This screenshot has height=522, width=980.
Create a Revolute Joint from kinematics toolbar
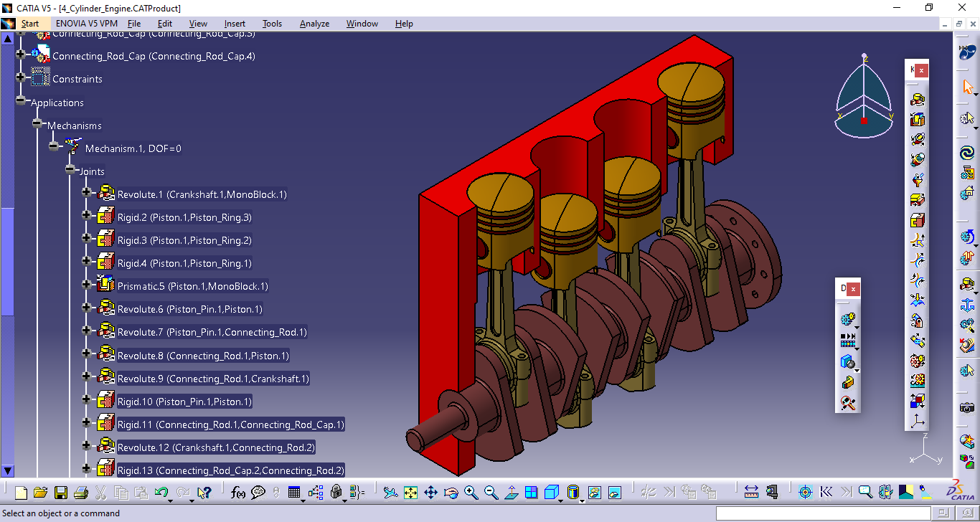click(x=917, y=99)
